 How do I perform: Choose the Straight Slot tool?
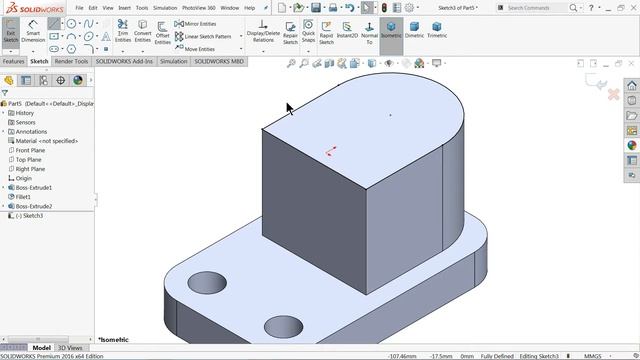(x=54, y=49)
